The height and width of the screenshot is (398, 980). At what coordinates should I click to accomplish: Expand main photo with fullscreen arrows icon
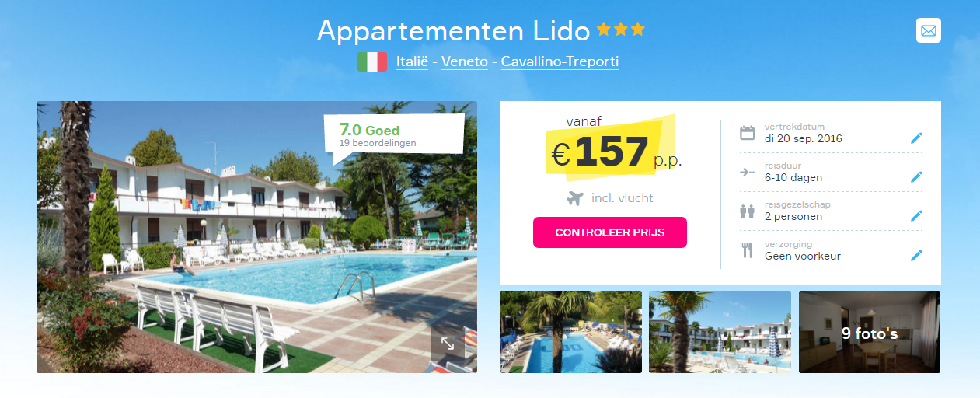click(448, 343)
